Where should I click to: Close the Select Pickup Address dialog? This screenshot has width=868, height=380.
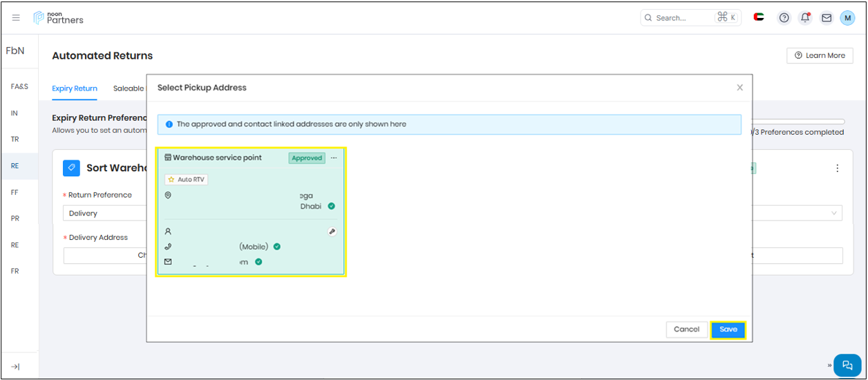(739, 88)
